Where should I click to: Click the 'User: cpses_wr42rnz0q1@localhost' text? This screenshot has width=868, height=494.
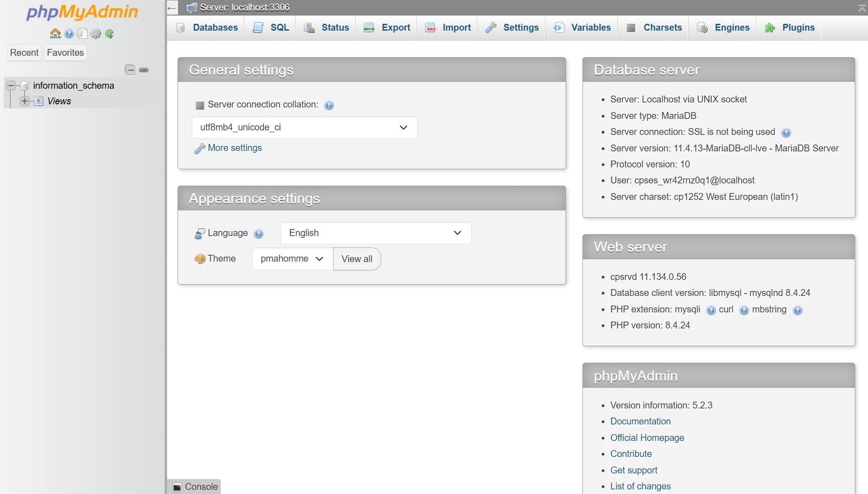682,180
